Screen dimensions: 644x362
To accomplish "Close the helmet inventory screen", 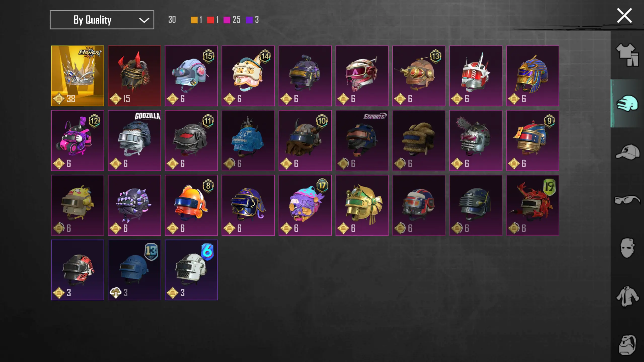I will point(624,16).
